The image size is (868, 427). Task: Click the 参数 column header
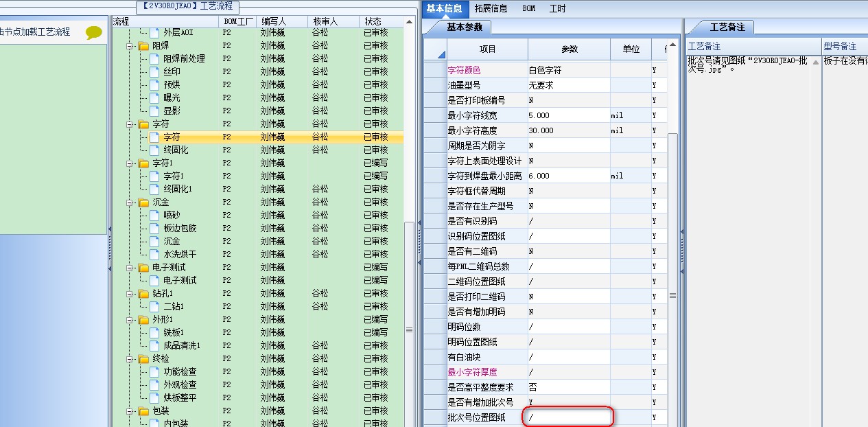coord(570,49)
